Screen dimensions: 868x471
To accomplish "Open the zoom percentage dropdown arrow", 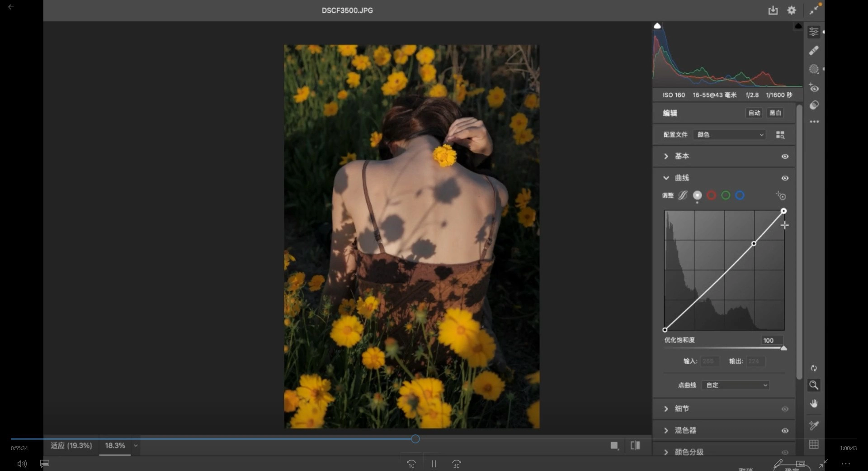I will pyautogui.click(x=136, y=446).
